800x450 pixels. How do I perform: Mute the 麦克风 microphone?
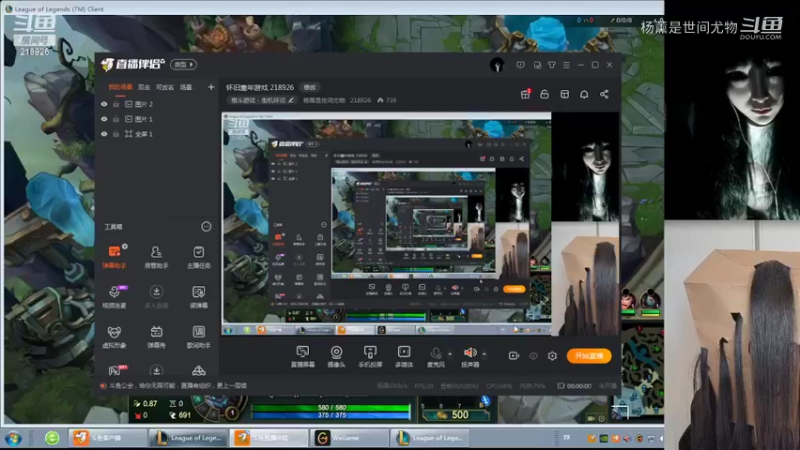click(436, 356)
